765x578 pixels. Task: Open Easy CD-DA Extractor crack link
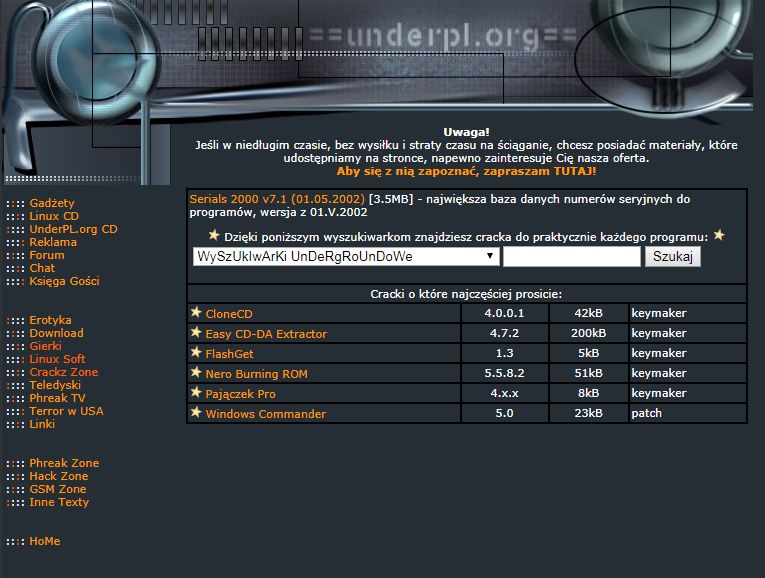pos(266,334)
